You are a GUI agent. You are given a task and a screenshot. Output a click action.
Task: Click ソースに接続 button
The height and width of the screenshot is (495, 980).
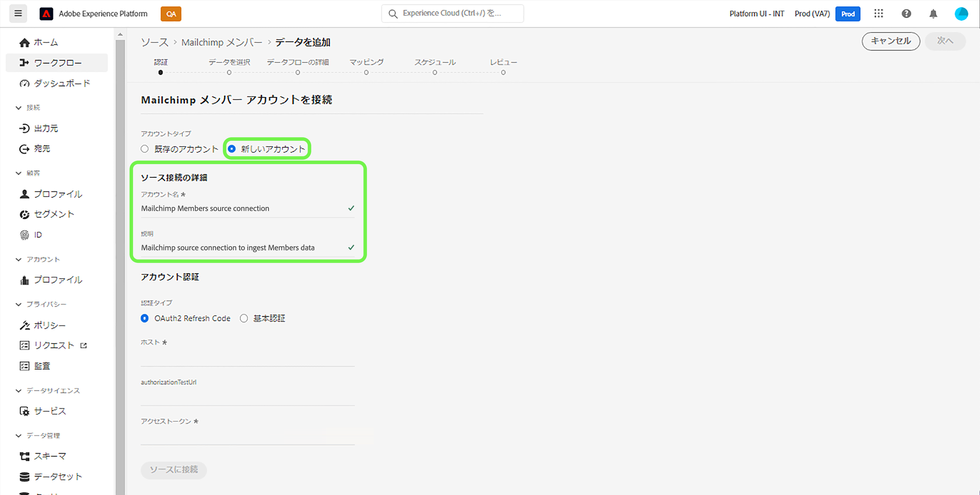[x=174, y=470]
